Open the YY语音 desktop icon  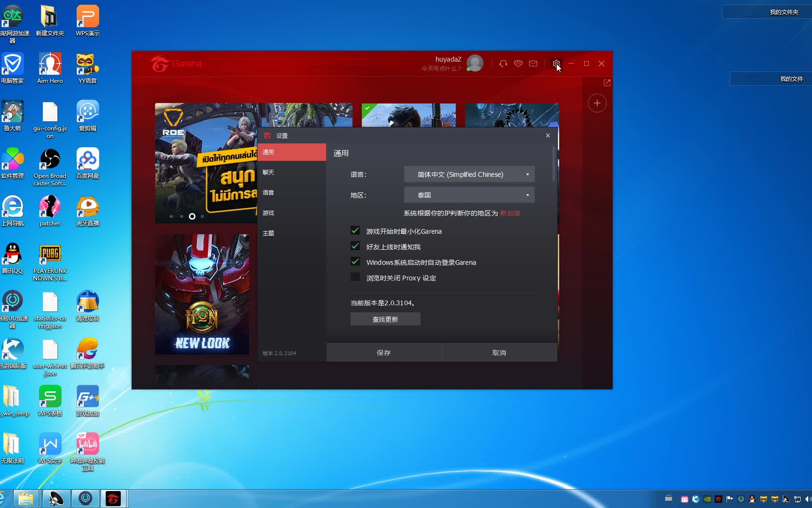[87, 68]
